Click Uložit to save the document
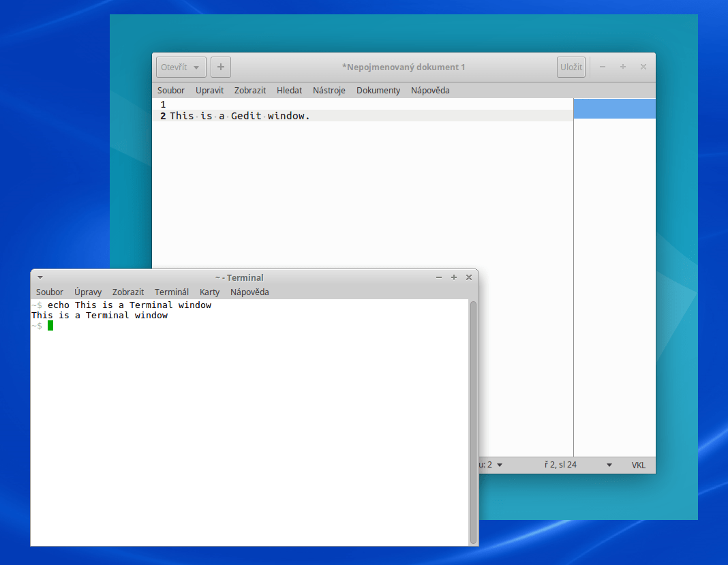The width and height of the screenshot is (728, 565). pos(571,67)
